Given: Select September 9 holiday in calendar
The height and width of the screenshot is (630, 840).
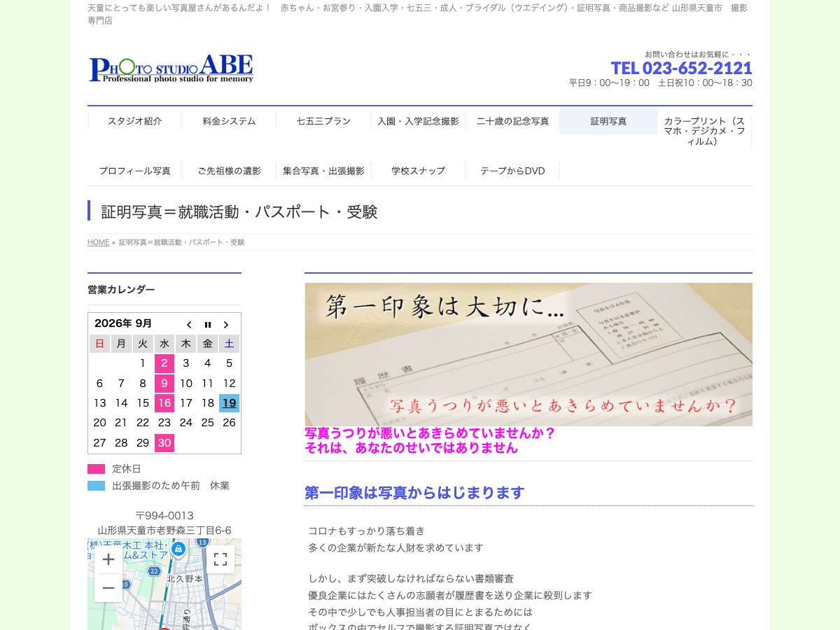Looking at the screenshot, I should coord(164,384).
